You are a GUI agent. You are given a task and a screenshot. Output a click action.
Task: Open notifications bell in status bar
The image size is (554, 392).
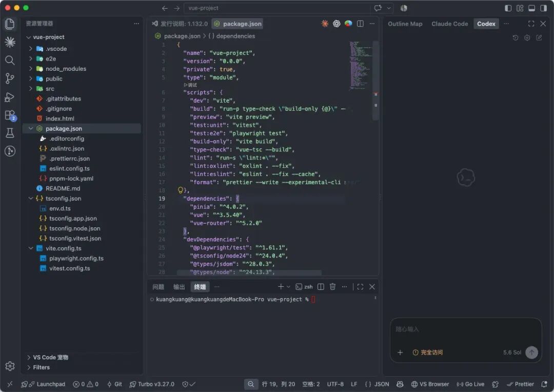click(544, 384)
